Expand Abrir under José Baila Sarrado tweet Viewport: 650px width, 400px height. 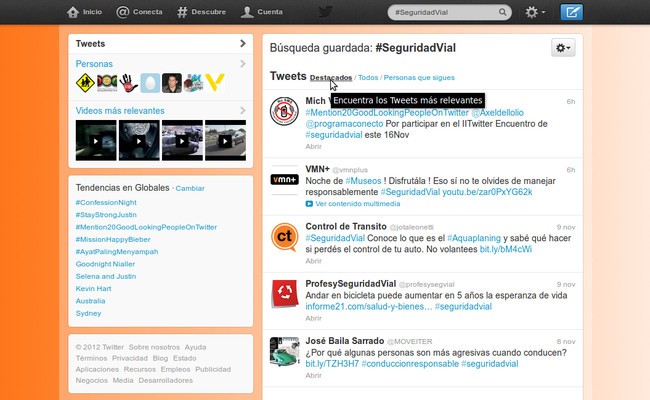[x=313, y=376]
